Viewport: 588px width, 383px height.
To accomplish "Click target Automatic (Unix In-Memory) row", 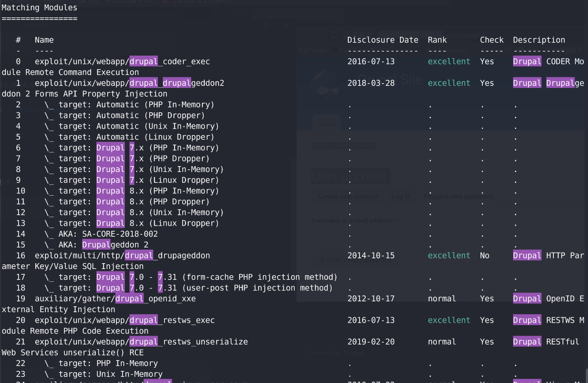I will tap(132, 126).
